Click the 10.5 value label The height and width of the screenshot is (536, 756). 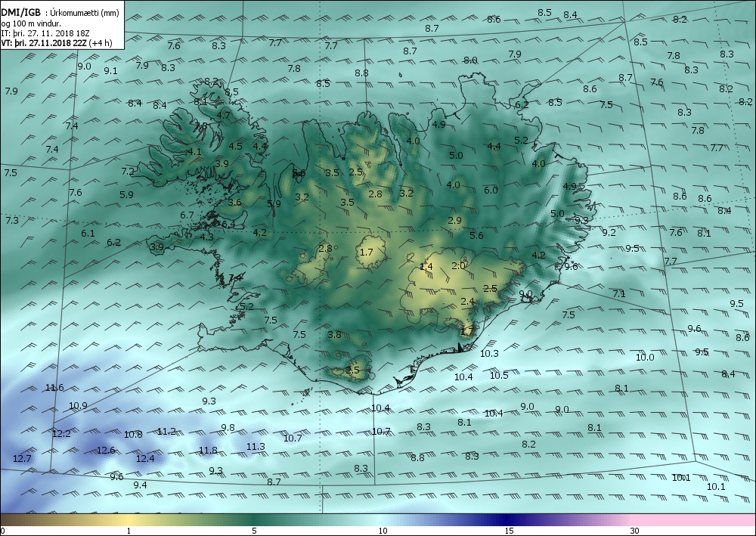pos(499,375)
